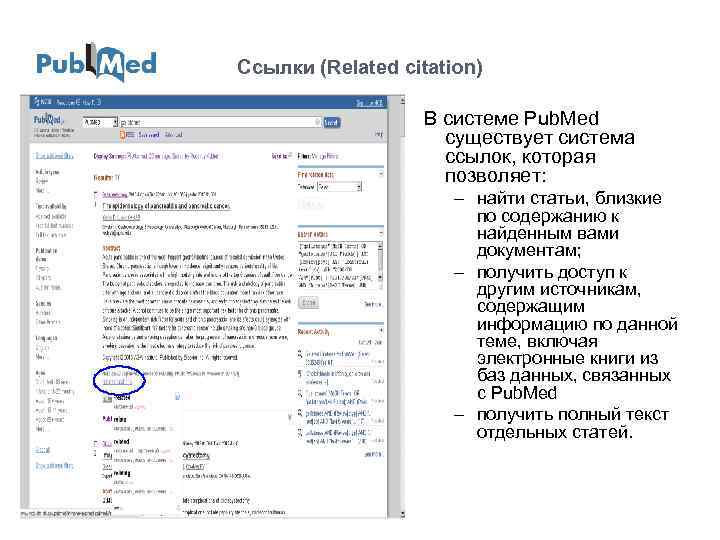Click the scroll down arrow of the page scrollbar
This screenshot has width=720, height=540.
pyautogui.click(x=403, y=514)
